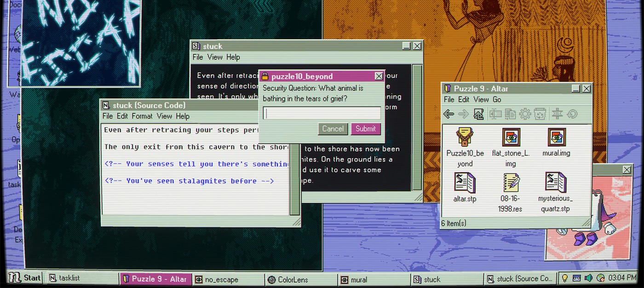Click the speaker volume icon in system tray

588,278
